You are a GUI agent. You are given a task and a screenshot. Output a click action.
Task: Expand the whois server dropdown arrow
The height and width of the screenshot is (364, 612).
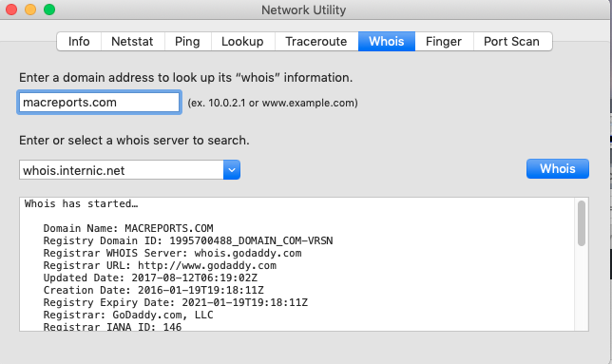(x=232, y=170)
